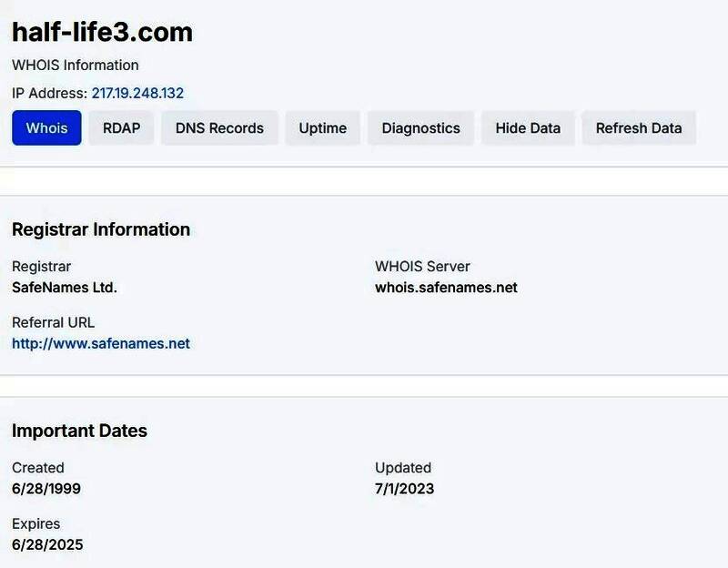Switch to the RDAP tab

tap(121, 128)
